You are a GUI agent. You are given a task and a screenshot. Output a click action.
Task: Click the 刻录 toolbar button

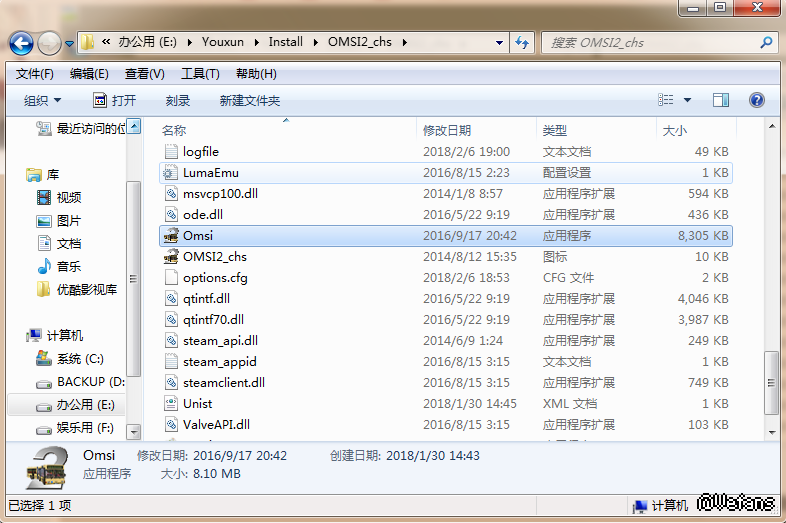[178, 100]
